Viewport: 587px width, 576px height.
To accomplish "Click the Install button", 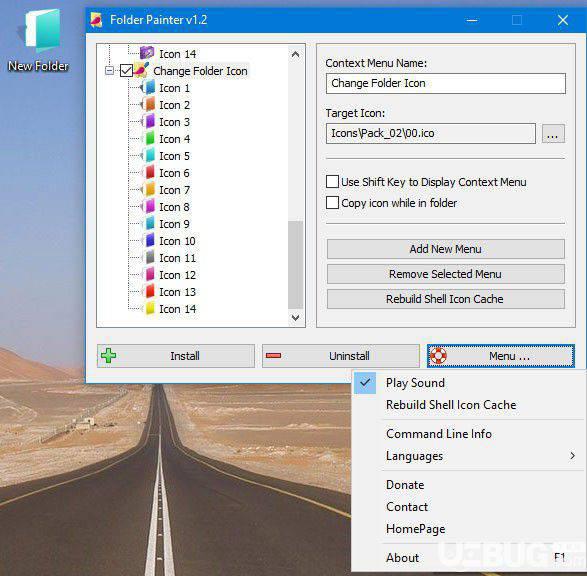I will pos(176,356).
